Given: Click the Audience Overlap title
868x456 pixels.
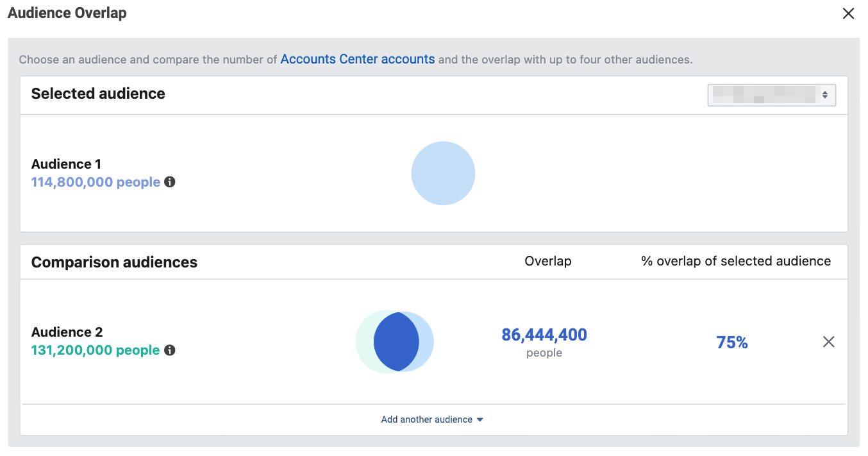Looking at the screenshot, I should 67,12.
